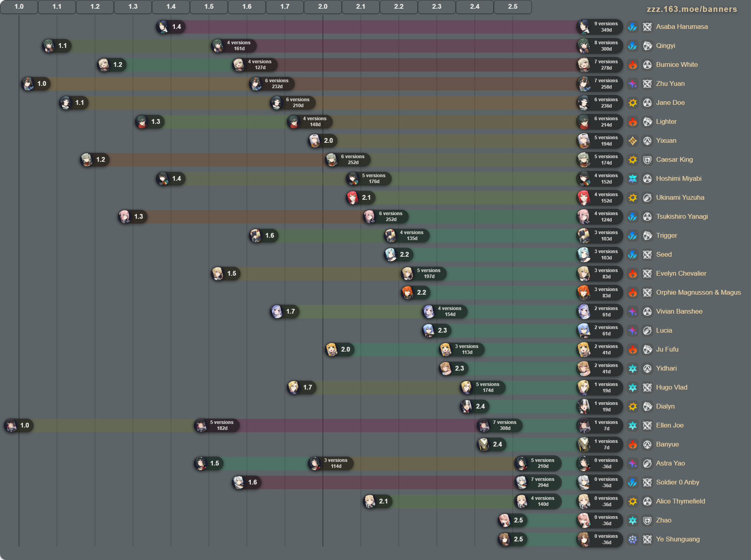Screen dimensions: 751x560
Task: Select the physical element icon beside Alice Thymefield
Action: [633, 501]
